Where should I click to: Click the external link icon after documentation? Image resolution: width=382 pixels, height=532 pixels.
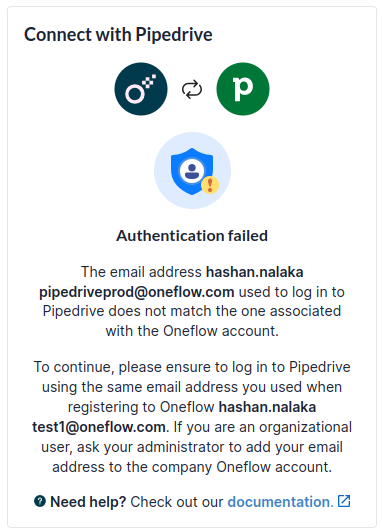344,501
